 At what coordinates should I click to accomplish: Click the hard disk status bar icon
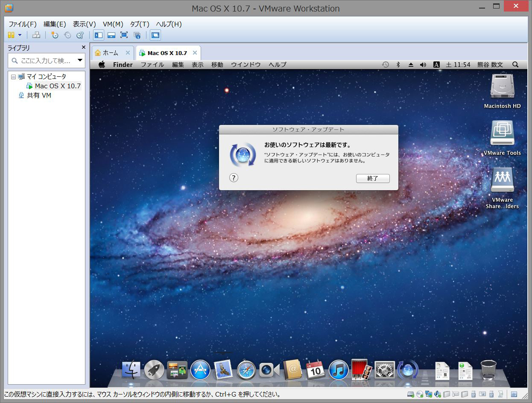point(410,394)
